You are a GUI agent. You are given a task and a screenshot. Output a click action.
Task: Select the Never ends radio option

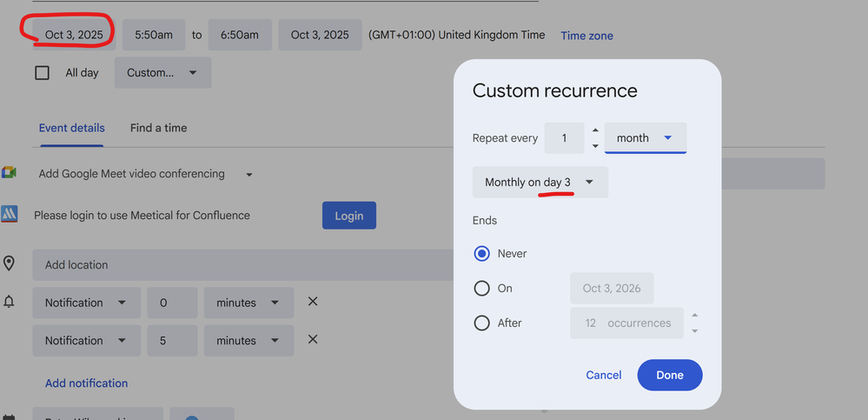(482, 254)
